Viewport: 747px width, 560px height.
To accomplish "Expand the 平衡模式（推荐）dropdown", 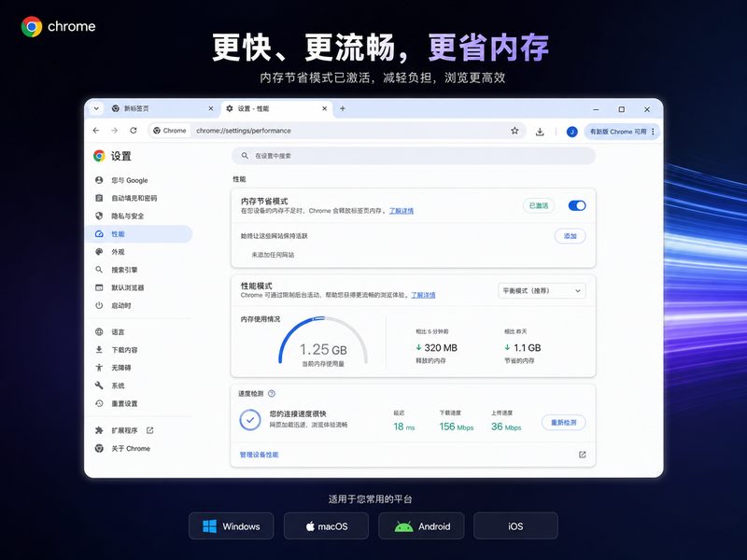I will point(543,290).
